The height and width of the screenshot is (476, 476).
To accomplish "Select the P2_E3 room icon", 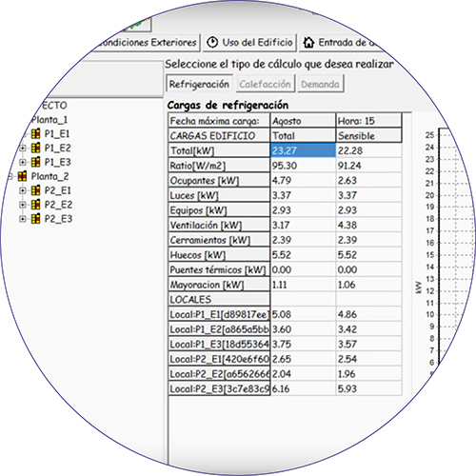I will (36, 219).
